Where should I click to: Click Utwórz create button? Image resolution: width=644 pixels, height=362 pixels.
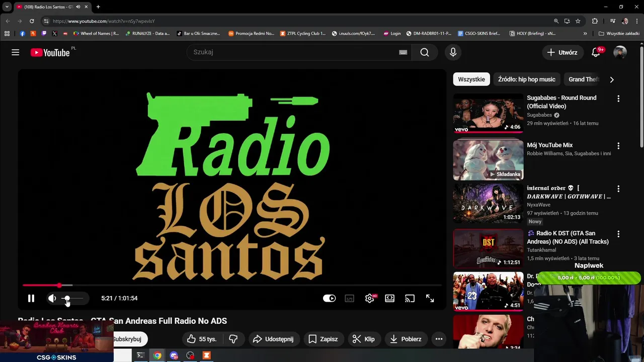[562, 52]
